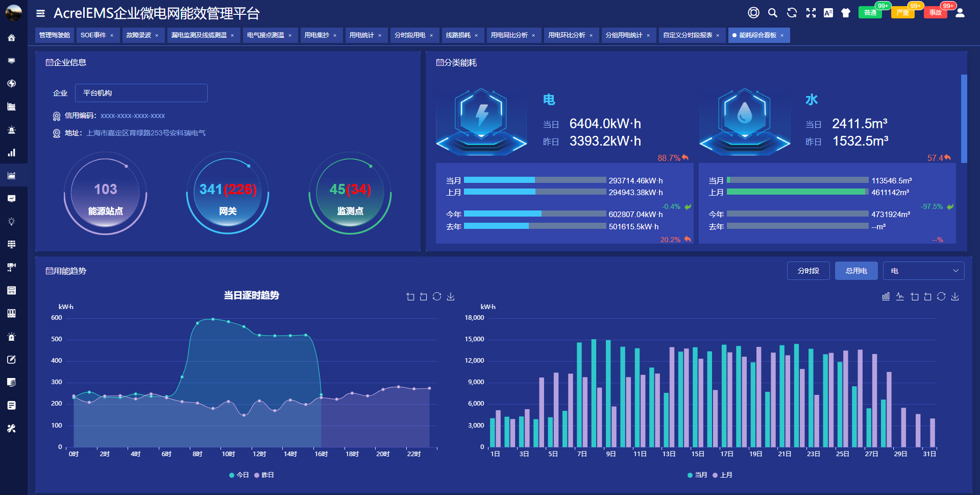Viewport: 980px width, 495px height.
Task: Open the language translation icon
Action: pos(828,13)
